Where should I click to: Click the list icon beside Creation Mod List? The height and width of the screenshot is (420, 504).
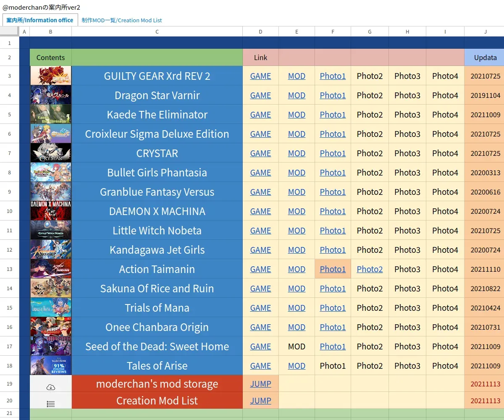click(x=51, y=404)
